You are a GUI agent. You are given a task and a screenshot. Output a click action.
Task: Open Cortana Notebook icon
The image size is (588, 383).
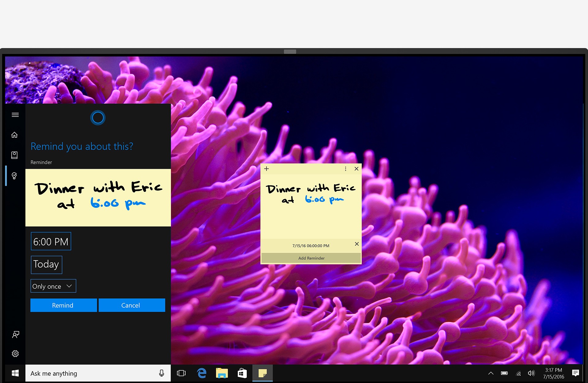click(14, 155)
